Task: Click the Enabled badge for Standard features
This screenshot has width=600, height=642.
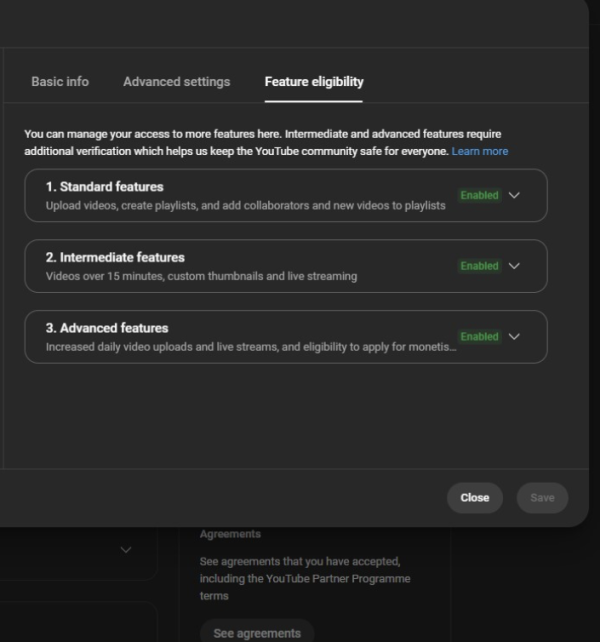Action: pyautogui.click(x=479, y=196)
